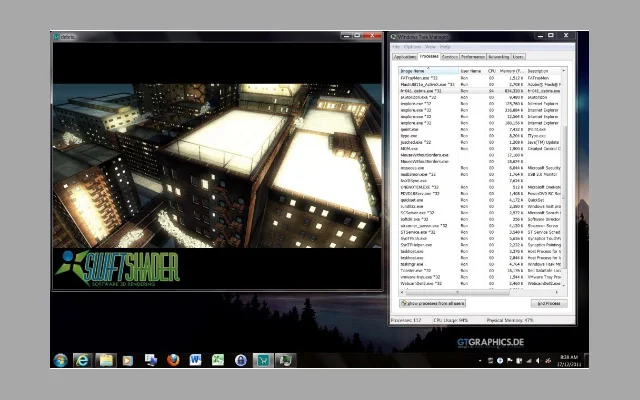This screenshot has height=400, width=640.
Task: Launch Internet Explorer from the taskbar
Action: (82, 360)
